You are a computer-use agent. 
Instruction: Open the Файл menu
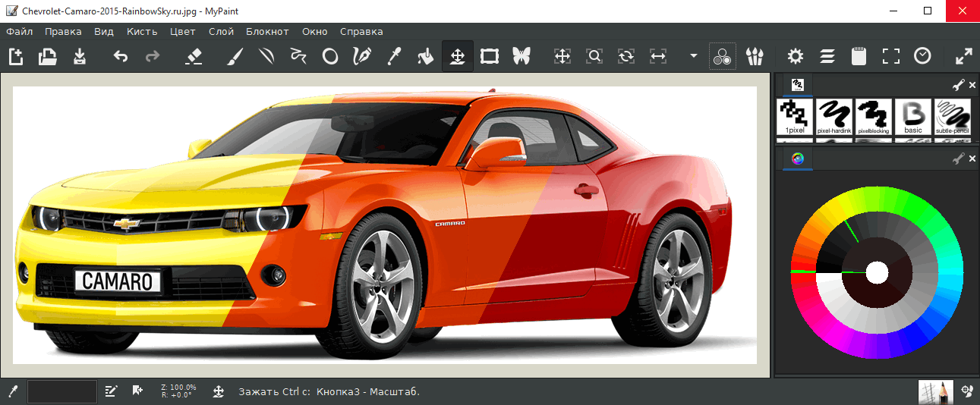coord(20,31)
